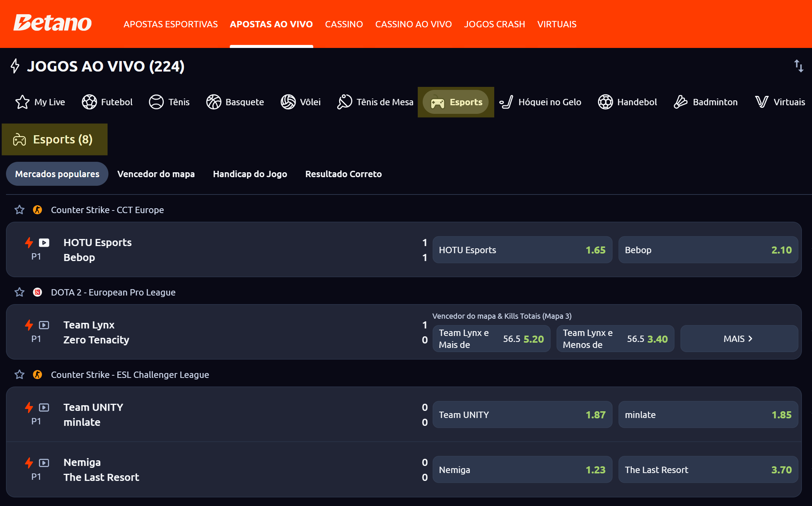This screenshot has height=506, width=812.
Task: Favorite the DOTA 2 - European Pro League
Action: pyautogui.click(x=19, y=292)
